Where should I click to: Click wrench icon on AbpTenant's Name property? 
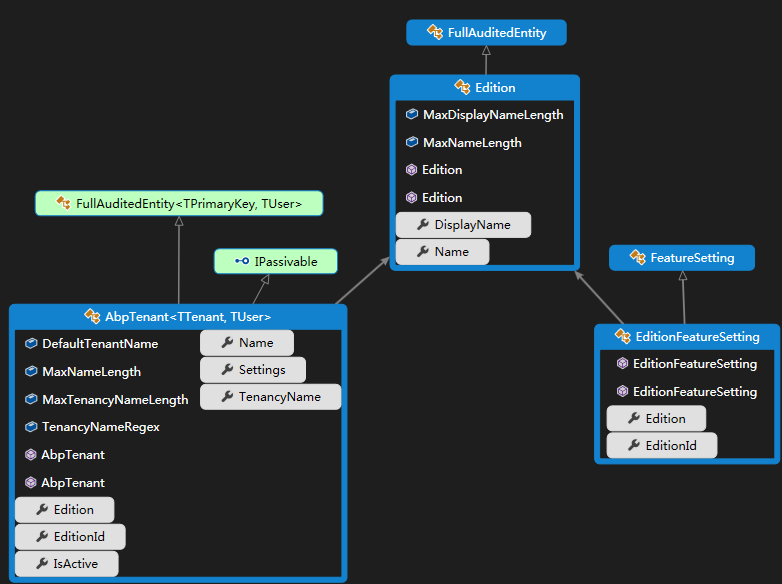click(227, 343)
